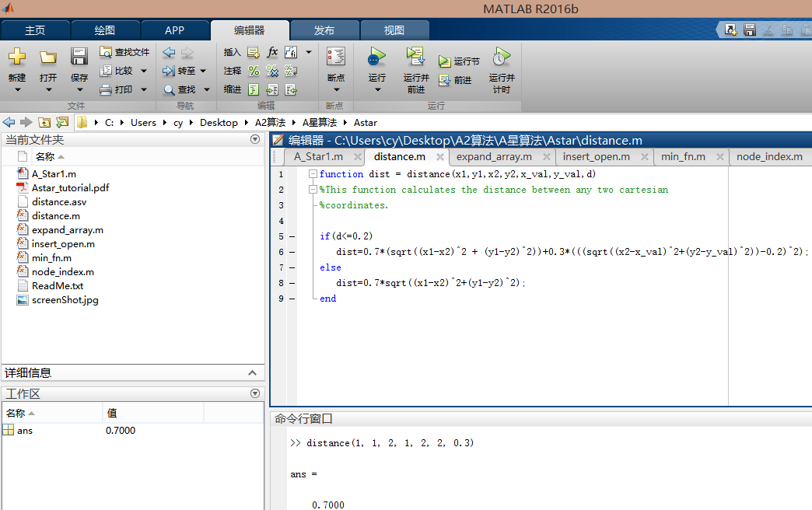
Task: Click the Run Section (运行节) icon
Action: tap(444, 61)
